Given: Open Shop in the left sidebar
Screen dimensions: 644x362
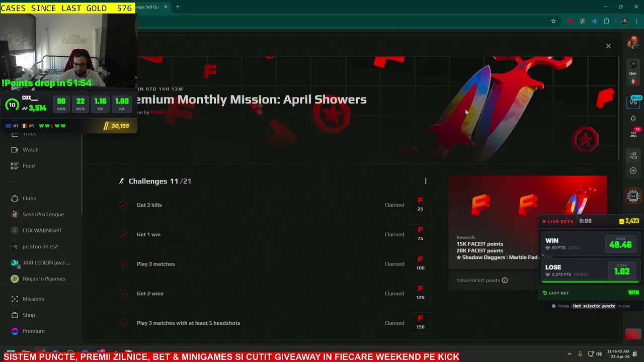Looking at the screenshot, I should tap(29, 315).
